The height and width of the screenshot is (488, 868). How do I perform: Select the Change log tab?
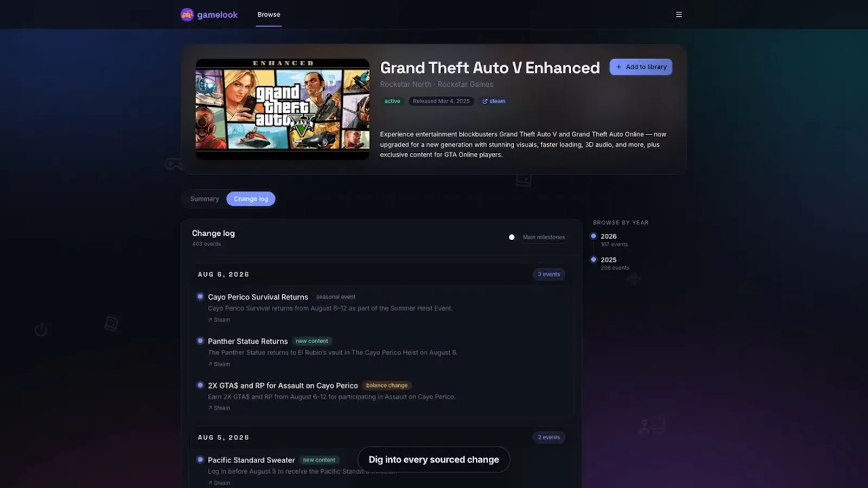coord(251,199)
